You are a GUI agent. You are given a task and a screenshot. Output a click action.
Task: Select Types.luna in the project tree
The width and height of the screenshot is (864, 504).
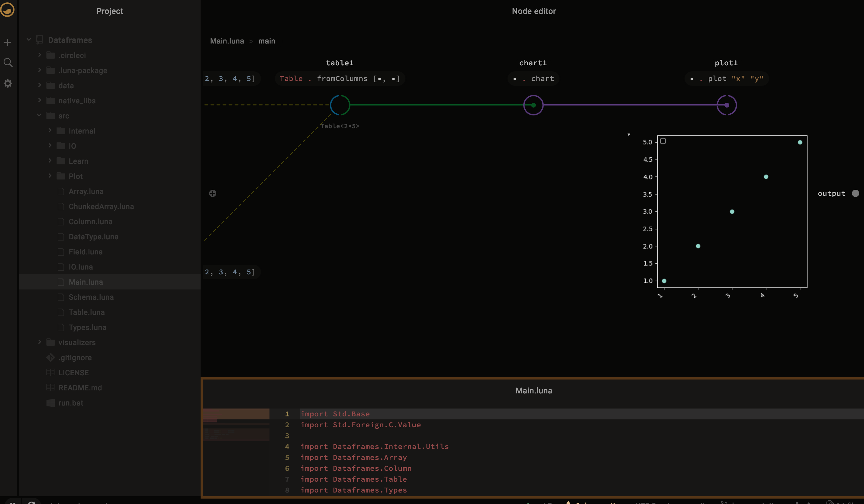87,328
